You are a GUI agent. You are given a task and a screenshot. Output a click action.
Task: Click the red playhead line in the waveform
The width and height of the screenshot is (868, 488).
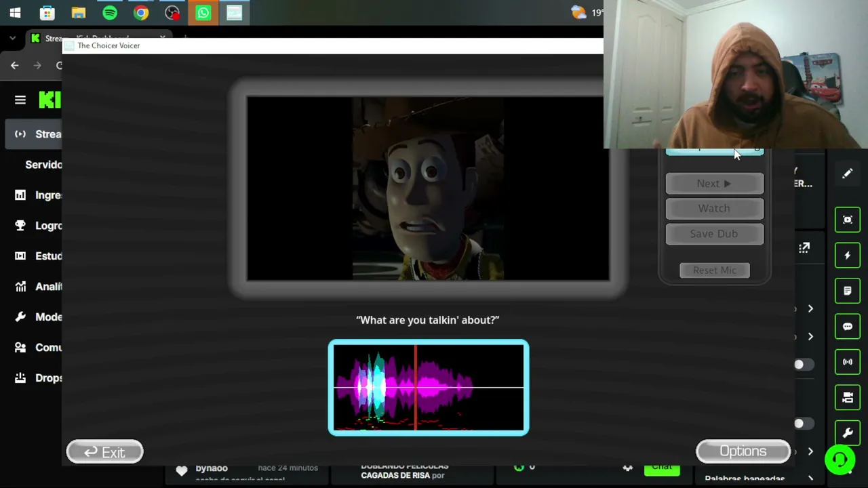tap(416, 387)
